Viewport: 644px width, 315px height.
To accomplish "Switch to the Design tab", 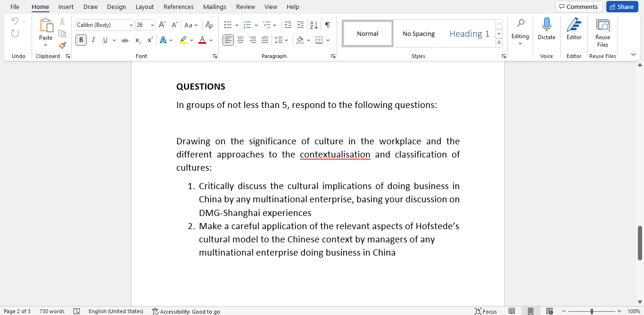I will pos(116,7).
